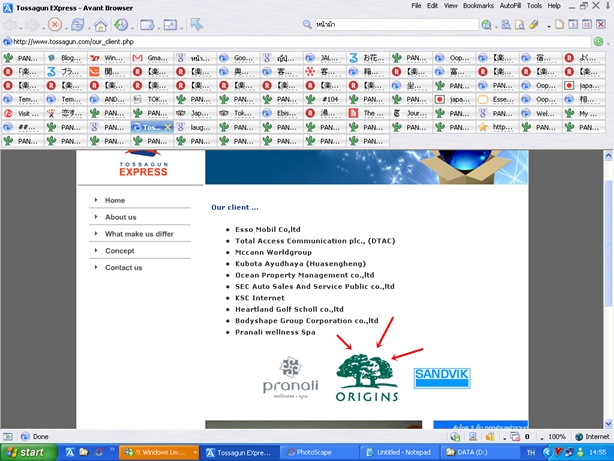
Task: Click the red close-all tabs toolbar icon
Action: 601,24
